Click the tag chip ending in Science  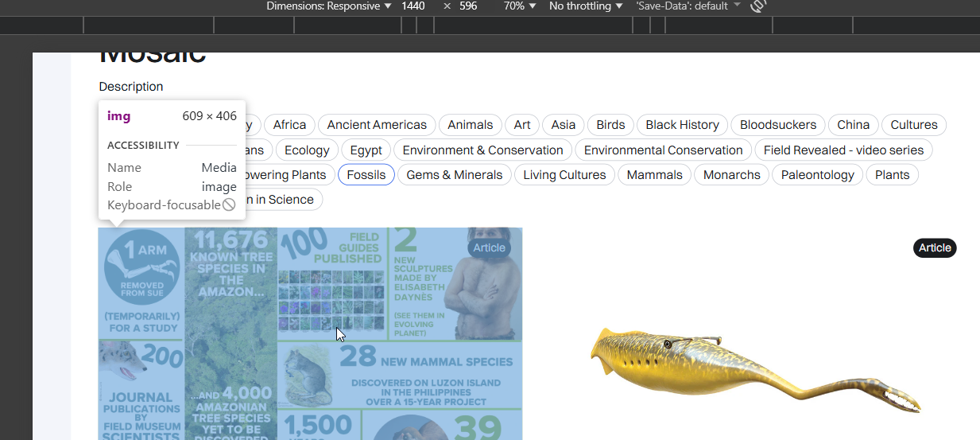click(x=282, y=200)
